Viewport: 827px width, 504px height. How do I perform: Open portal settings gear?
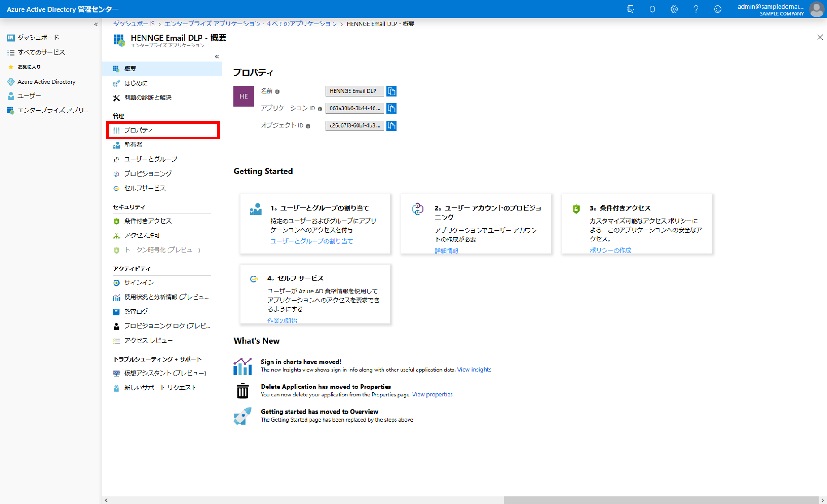coord(674,9)
